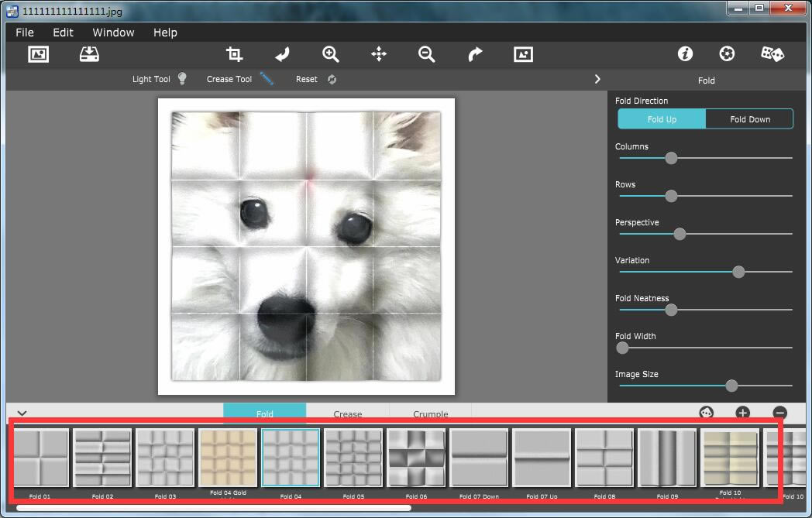Image resolution: width=812 pixels, height=518 pixels.
Task: Click the Variation slider handle
Action: (738, 272)
